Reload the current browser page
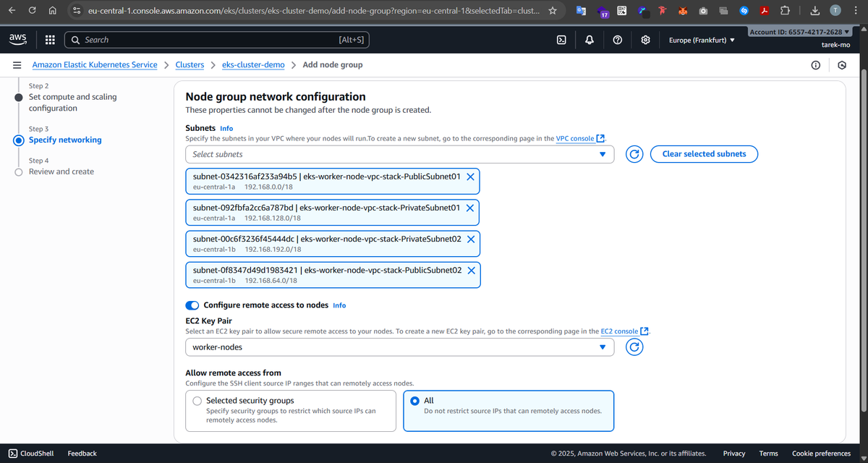 tap(33, 11)
